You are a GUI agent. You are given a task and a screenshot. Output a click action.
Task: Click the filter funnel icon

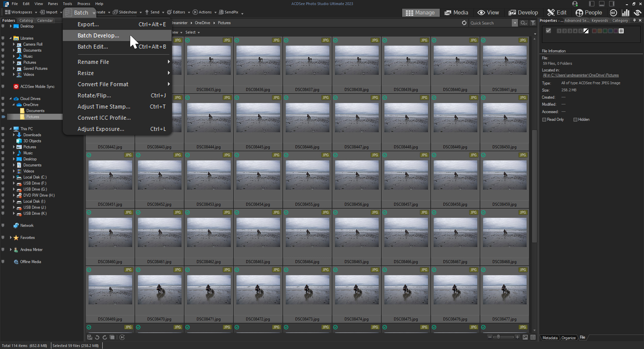[533, 23]
